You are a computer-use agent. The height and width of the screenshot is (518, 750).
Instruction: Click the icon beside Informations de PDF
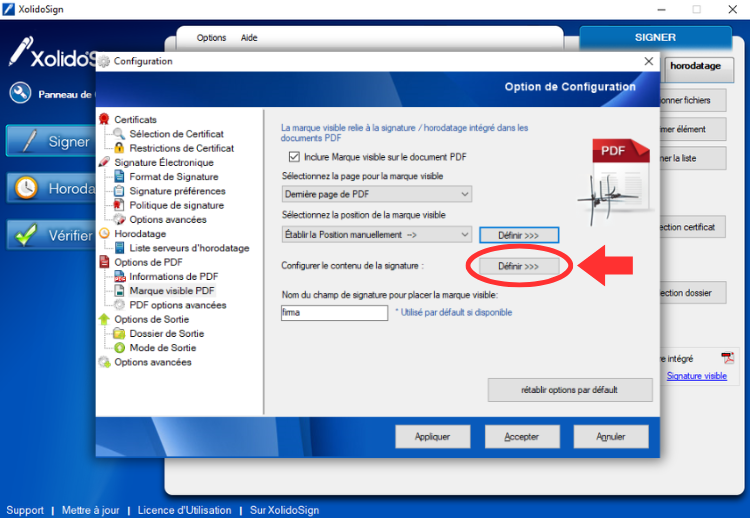pyautogui.click(x=120, y=276)
